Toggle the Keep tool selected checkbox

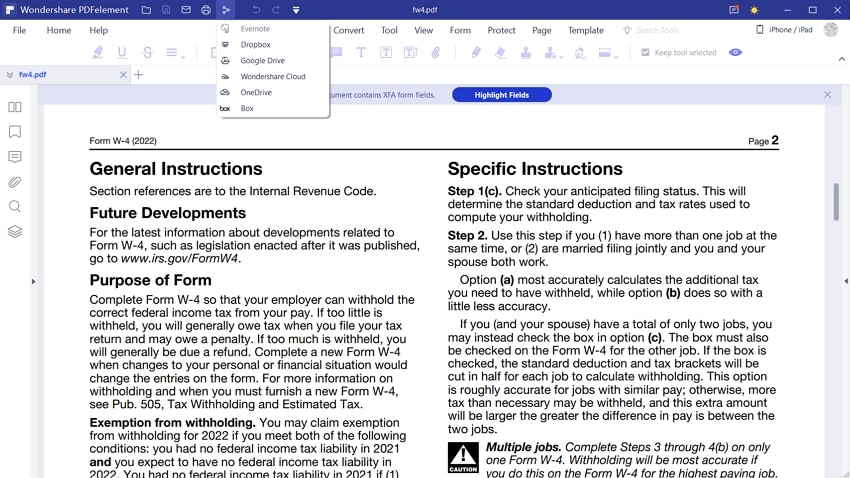click(x=645, y=53)
